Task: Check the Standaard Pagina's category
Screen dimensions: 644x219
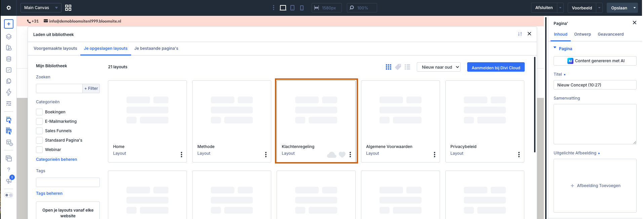Action: tap(39, 140)
